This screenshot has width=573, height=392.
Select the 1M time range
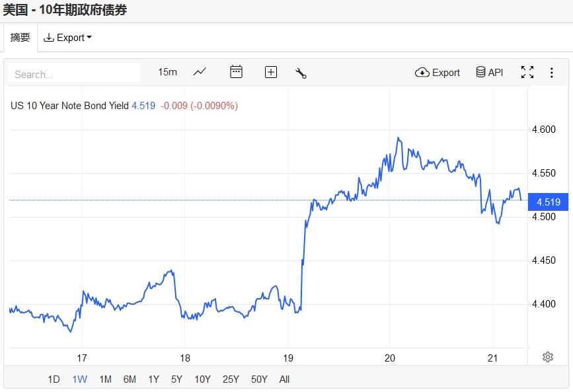click(x=105, y=379)
